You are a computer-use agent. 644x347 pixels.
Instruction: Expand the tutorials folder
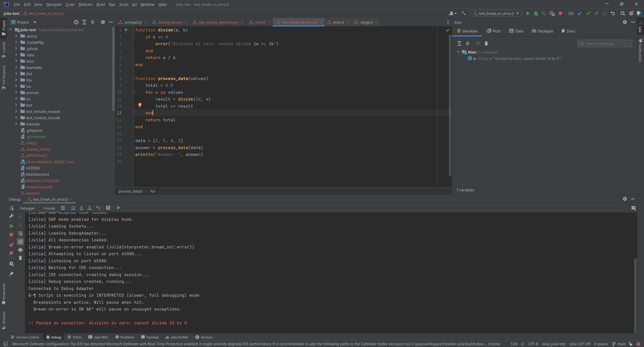click(x=16, y=124)
